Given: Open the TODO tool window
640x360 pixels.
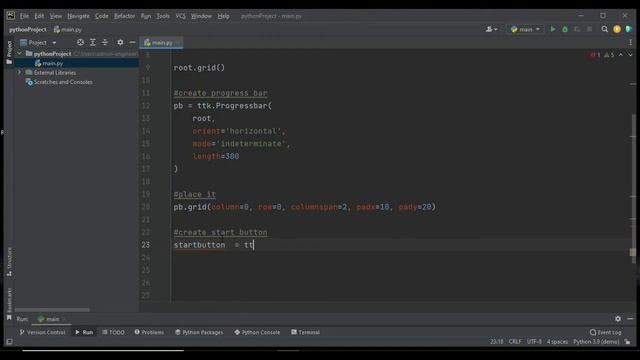Looking at the screenshot, I should [x=113, y=332].
